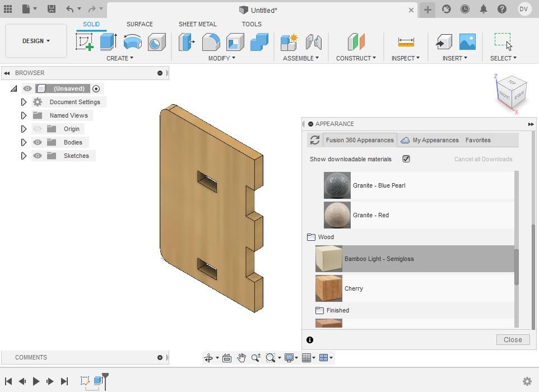Screen dimensions: 539x392
Task: Choose the Granite - Red appearance
Action: (419, 215)
